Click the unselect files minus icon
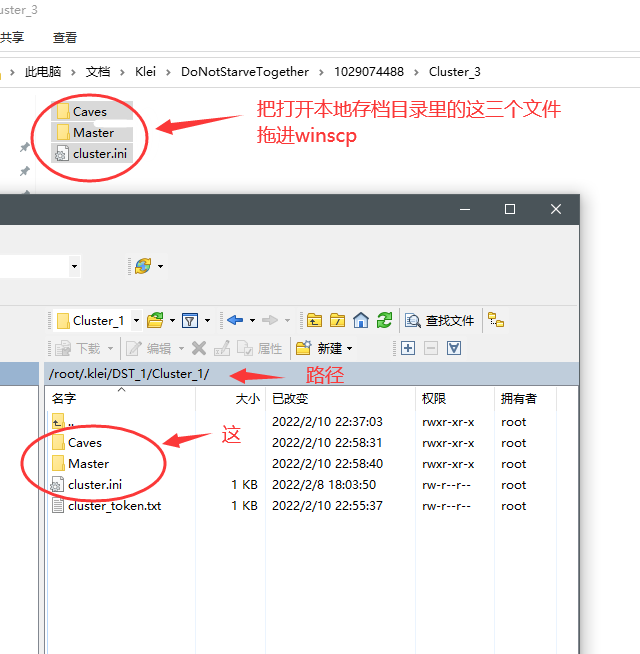 431,348
